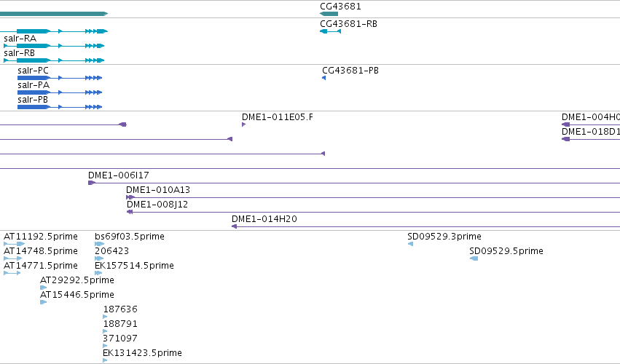Click the SD09529.3prime feature glyph
The width and height of the screenshot is (620, 364).
click(410, 244)
